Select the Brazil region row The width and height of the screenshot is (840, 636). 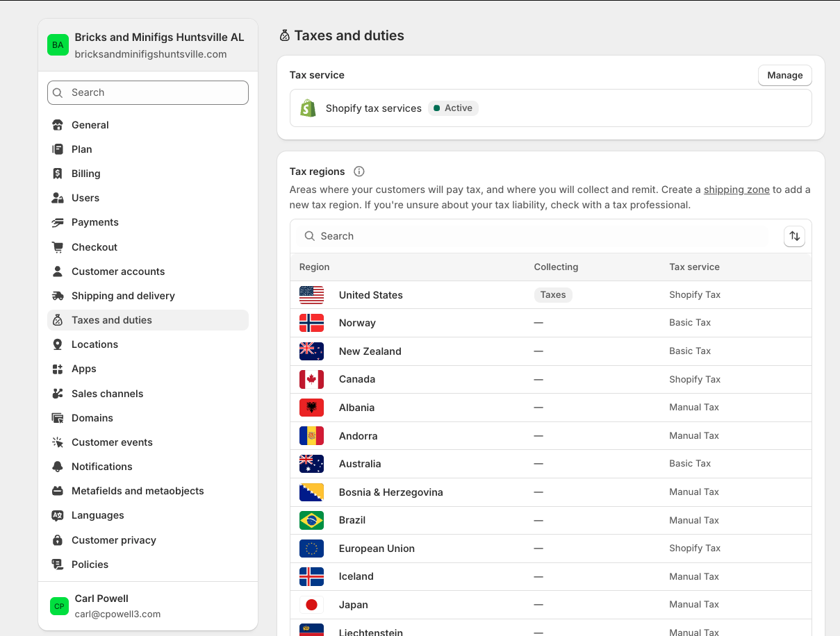550,520
